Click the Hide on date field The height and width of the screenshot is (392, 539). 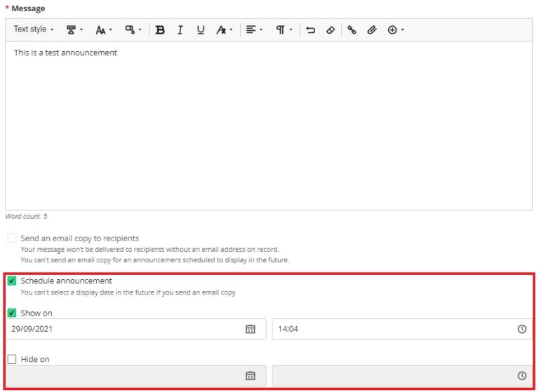135,376
